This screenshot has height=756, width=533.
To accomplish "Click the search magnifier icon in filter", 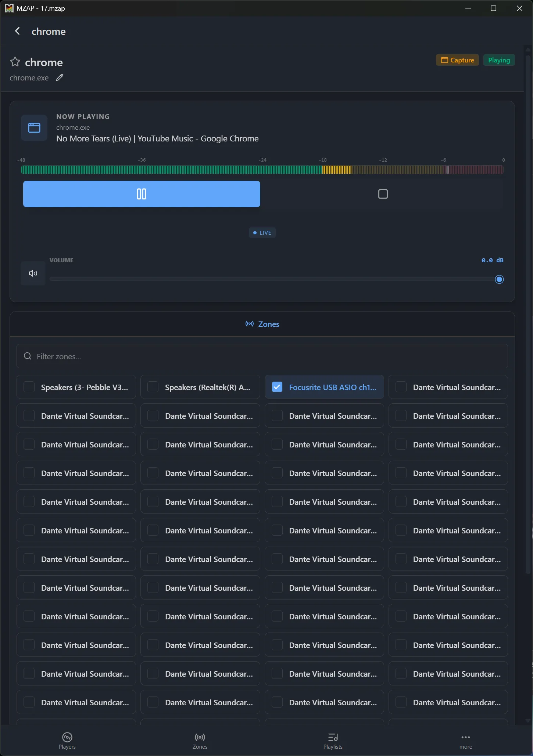I will pos(28,356).
